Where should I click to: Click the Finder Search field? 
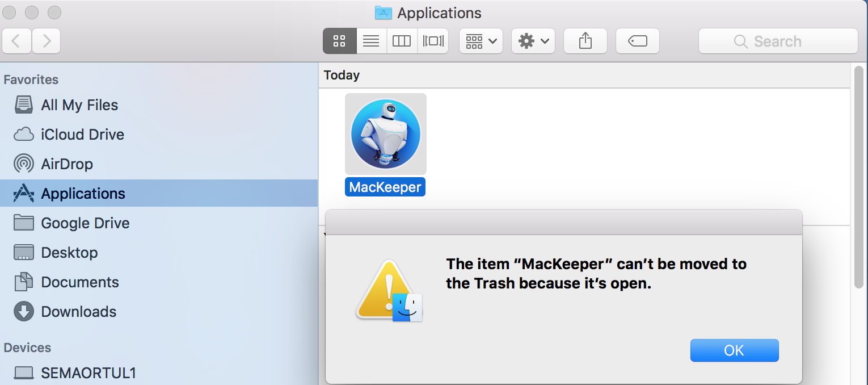(778, 41)
